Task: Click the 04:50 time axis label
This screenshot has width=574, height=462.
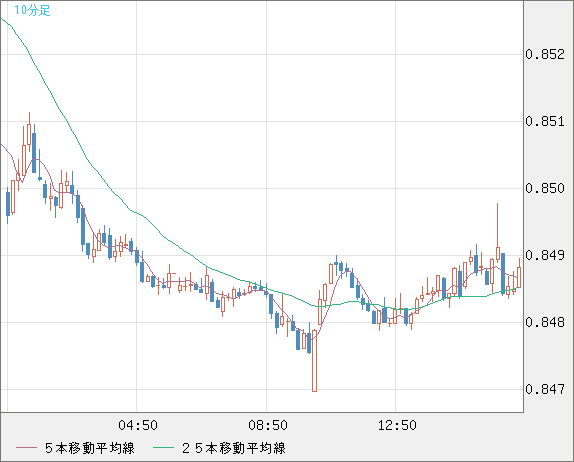Action: point(138,425)
